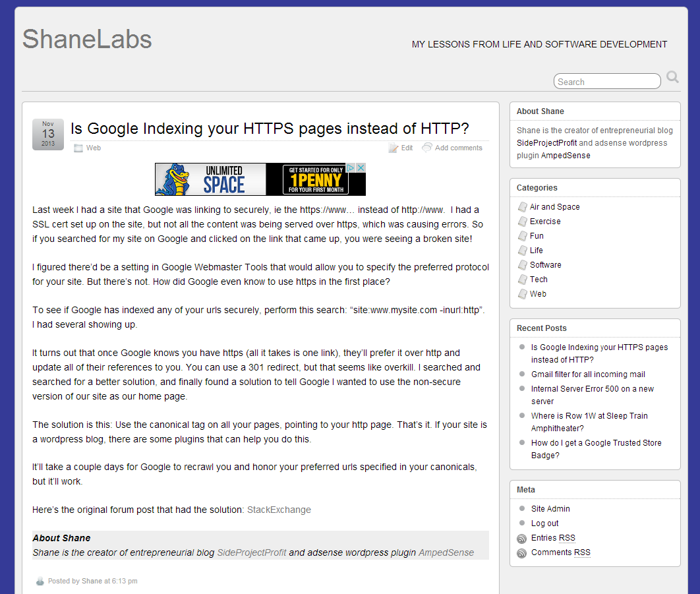Screen dimensions: 700x594
Task: Click the author icon beside Posted by Shane
Action: pyautogui.click(x=40, y=581)
